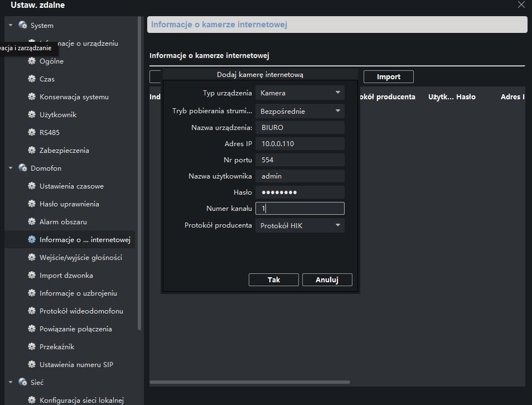
Task: Click gear icon for Konserwacja systemu
Action: [32, 97]
